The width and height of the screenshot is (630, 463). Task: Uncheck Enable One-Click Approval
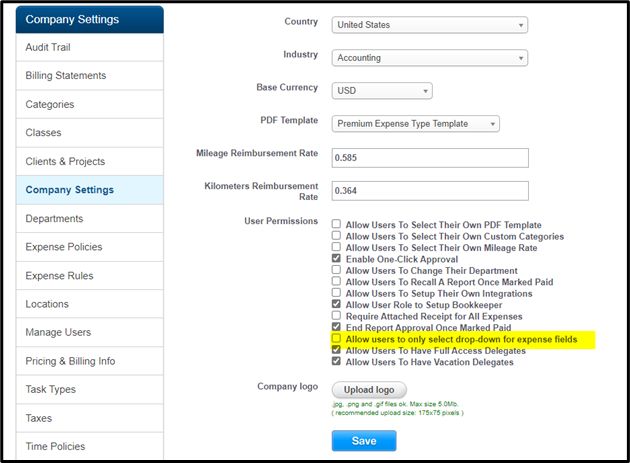pos(337,259)
